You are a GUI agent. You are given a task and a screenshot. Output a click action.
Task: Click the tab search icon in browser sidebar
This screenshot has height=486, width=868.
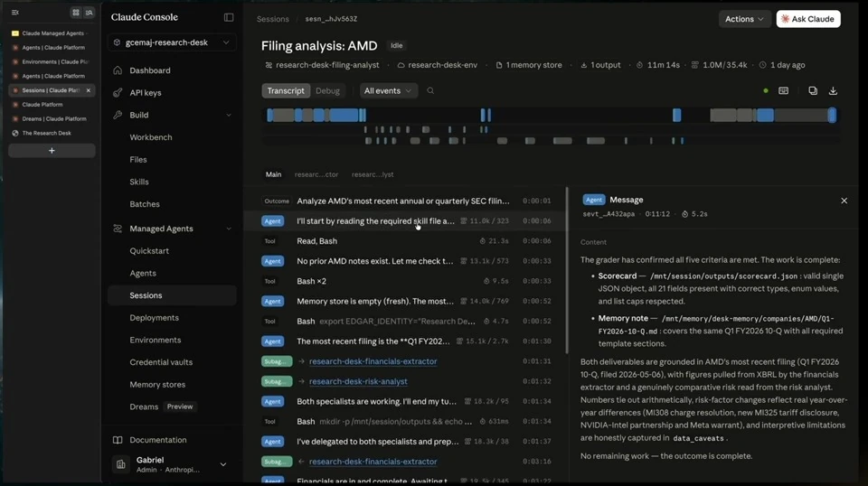click(x=90, y=12)
